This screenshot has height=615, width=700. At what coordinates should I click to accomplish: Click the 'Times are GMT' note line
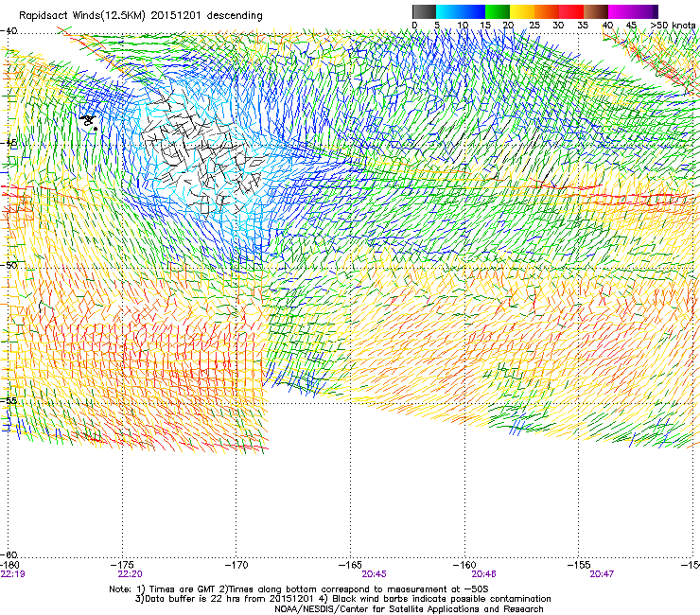(299, 589)
